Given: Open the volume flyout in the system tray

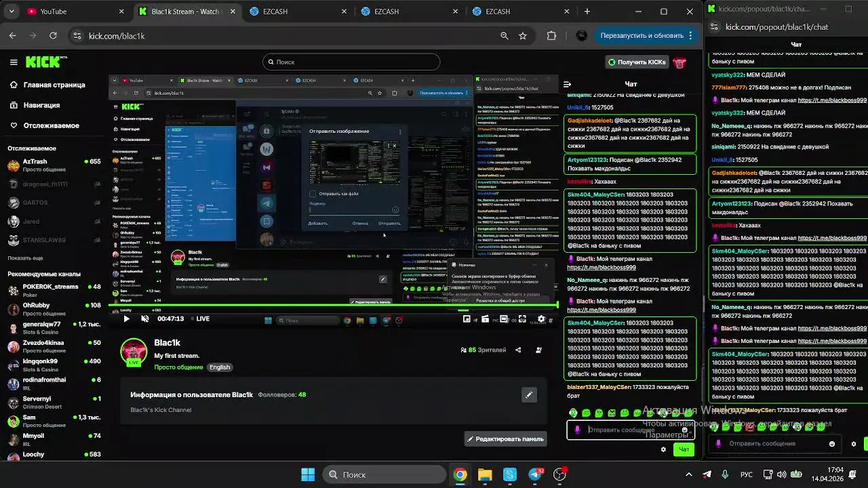Looking at the screenshot, I should (x=781, y=474).
